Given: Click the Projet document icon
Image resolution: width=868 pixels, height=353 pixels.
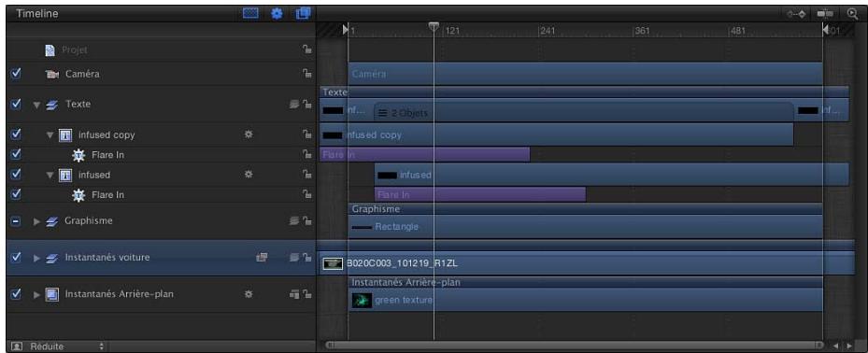Looking at the screenshot, I should [x=50, y=49].
